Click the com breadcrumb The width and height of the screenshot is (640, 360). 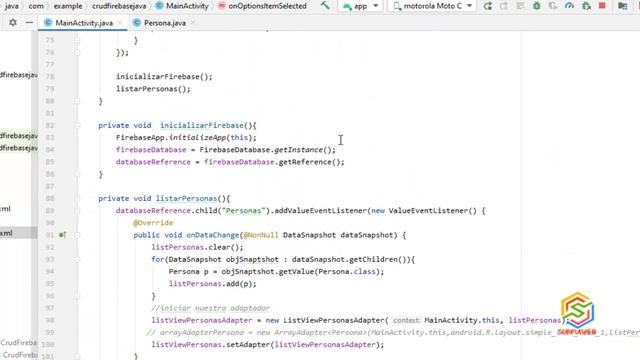(36, 6)
